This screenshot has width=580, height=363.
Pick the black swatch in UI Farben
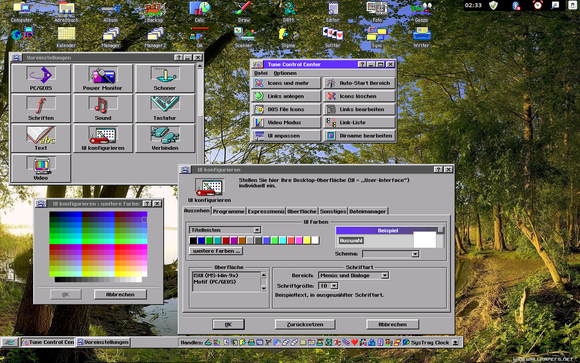click(x=193, y=241)
